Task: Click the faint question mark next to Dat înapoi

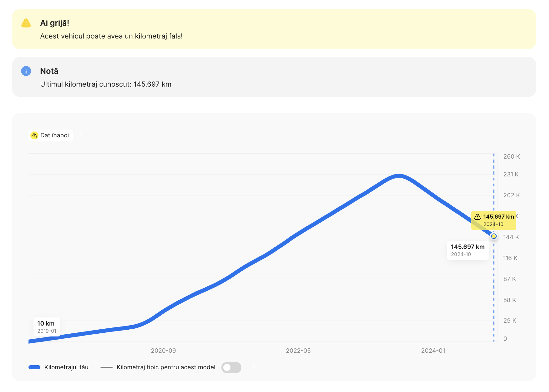Action: click(81, 135)
